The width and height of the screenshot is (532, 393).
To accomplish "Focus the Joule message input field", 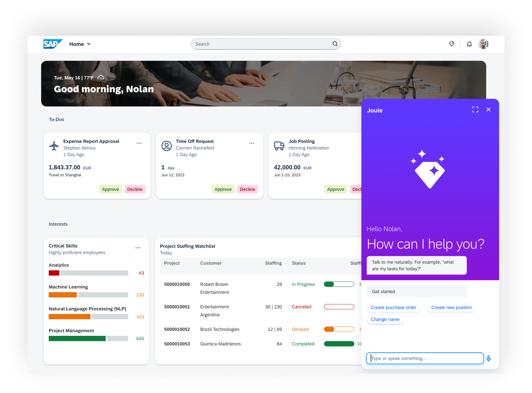I will click(x=425, y=358).
